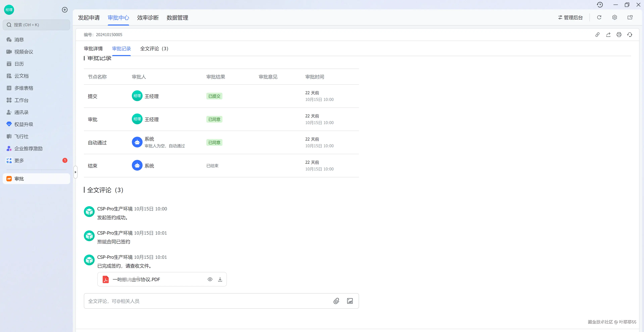644x332 pixels.
Task: Open the 全文评论 (3) tab
Action: pos(154,49)
